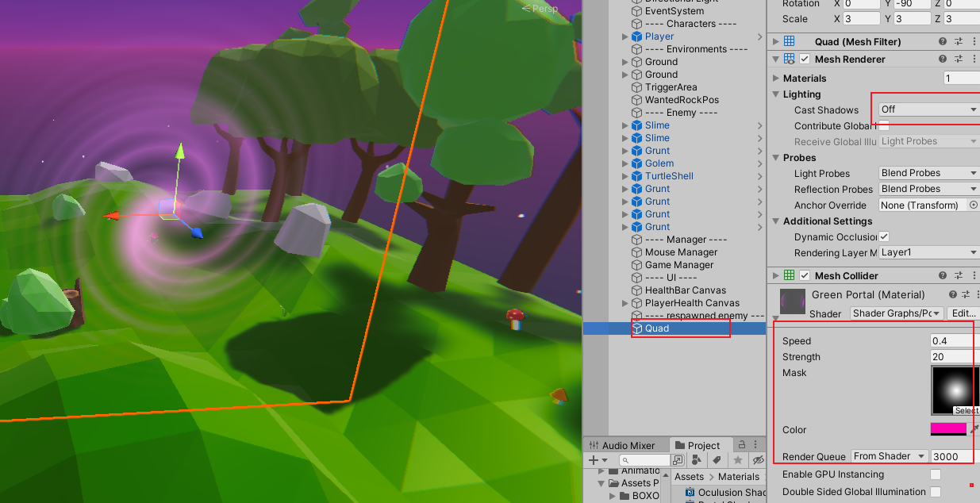The width and height of the screenshot is (980, 503).
Task: Click the Materials breadcrumb in Project panel
Action: coord(739,477)
